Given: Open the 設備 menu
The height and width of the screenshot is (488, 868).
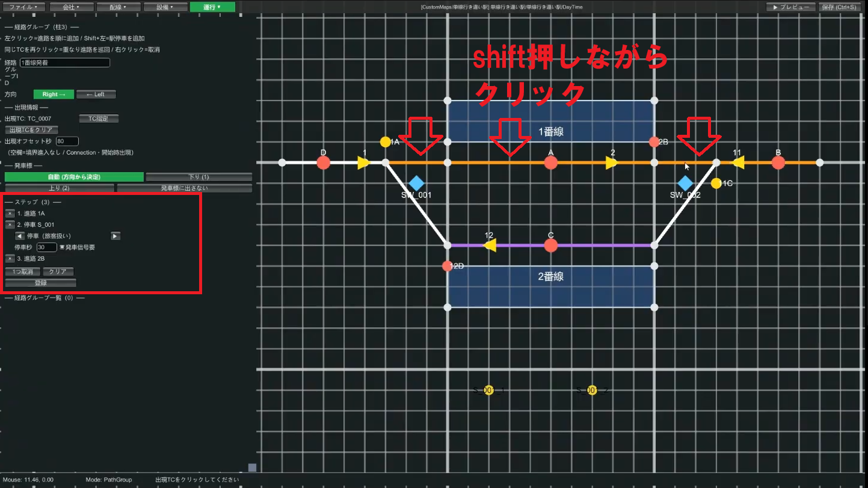Looking at the screenshot, I should pyautogui.click(x=165, y=7).
